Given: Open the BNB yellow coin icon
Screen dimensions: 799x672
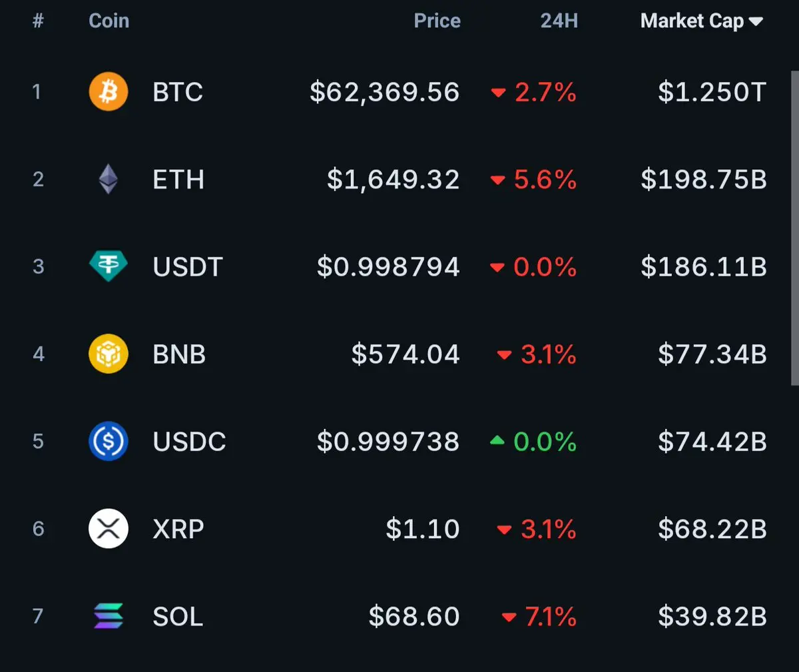Looking at the screenshot, I should pos(109,354).
